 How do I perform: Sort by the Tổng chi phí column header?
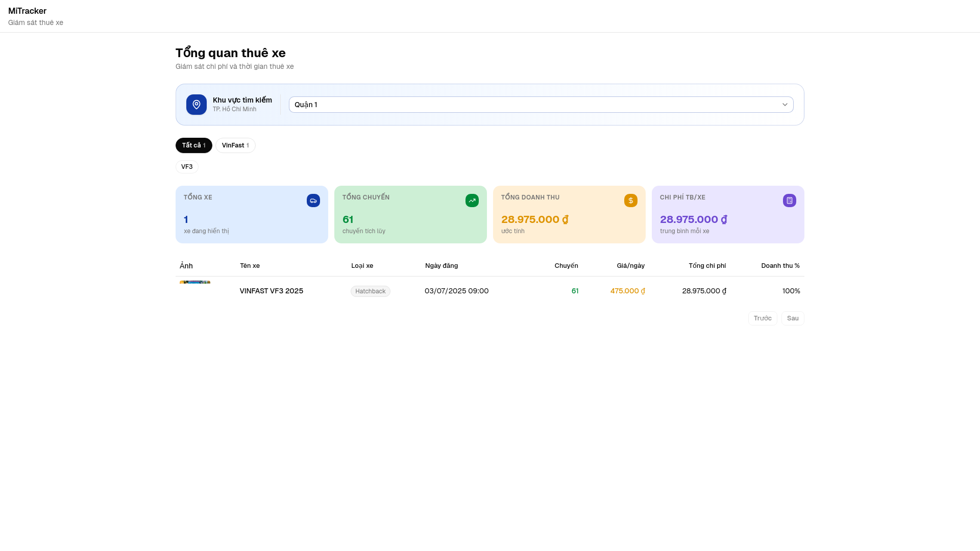[707, 266]
